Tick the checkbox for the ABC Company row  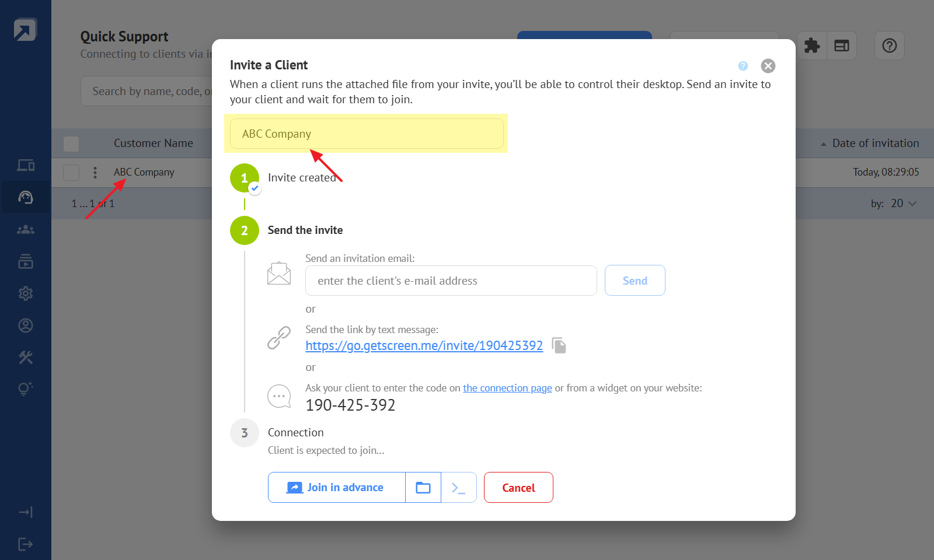[x=71, y=173]
